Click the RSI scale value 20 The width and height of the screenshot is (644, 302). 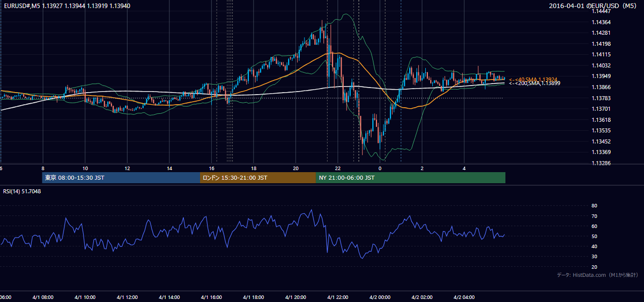(594, 267)
